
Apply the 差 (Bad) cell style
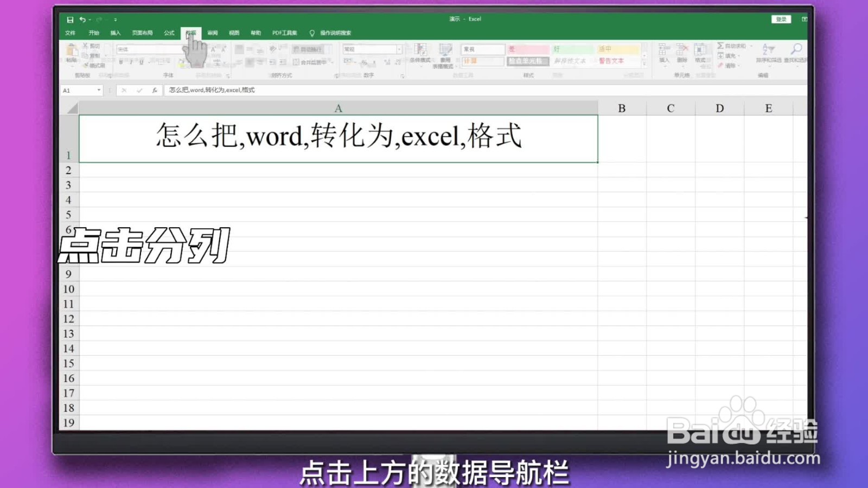click(528, 49)
